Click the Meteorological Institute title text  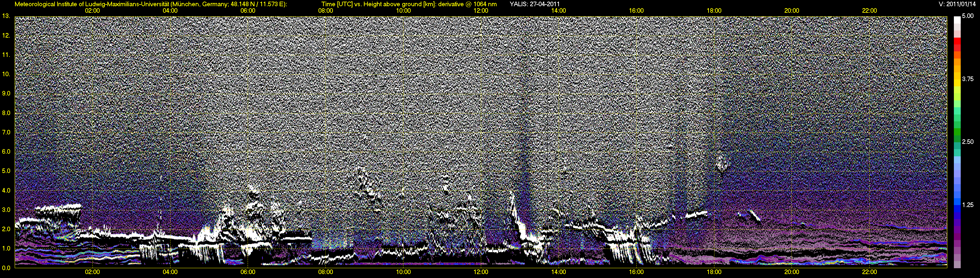pyautogui.click(x=151, y=4)
